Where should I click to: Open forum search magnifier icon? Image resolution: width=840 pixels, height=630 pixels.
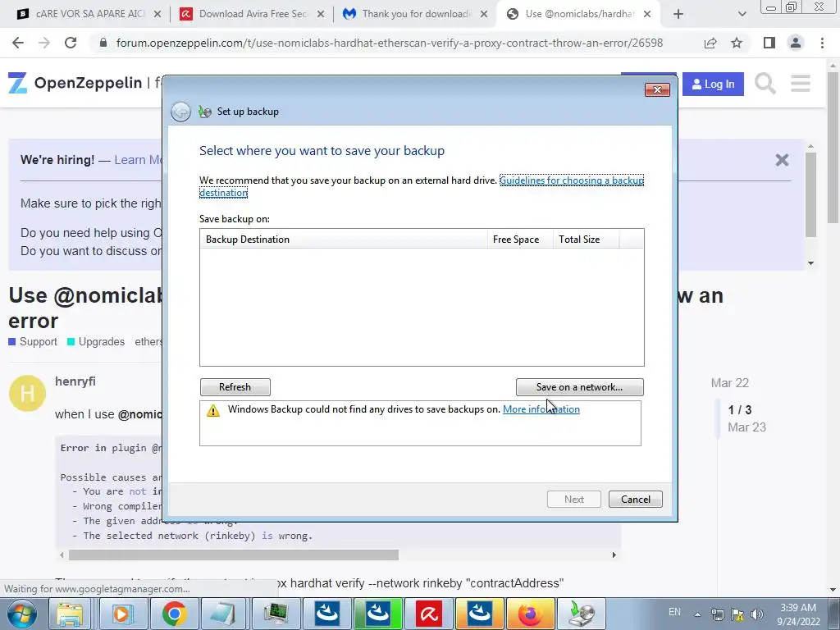[x=765, y=84]
